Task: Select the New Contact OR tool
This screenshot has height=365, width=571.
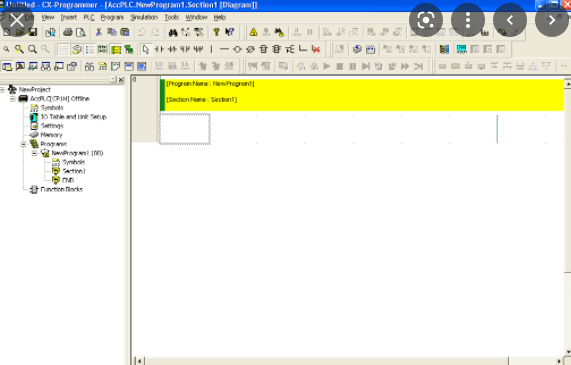Action: (x=185, y=49)
